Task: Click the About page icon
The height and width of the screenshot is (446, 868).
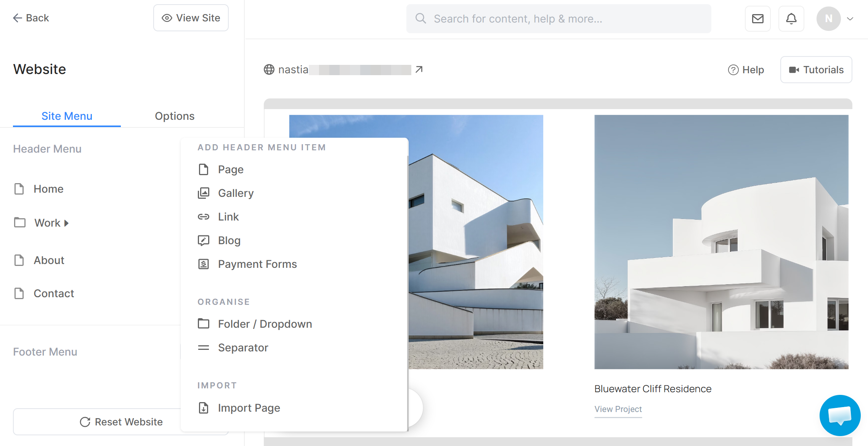Action: click(19, 260)
